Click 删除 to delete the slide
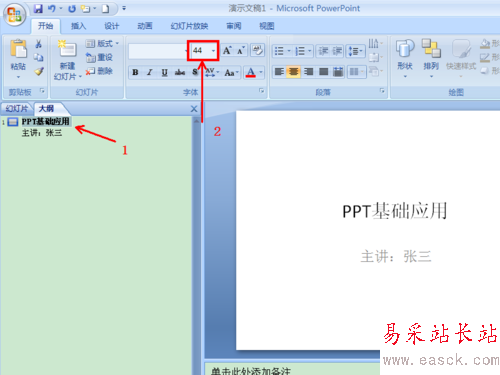Screen dimensions: 500x375 point(99,71)
